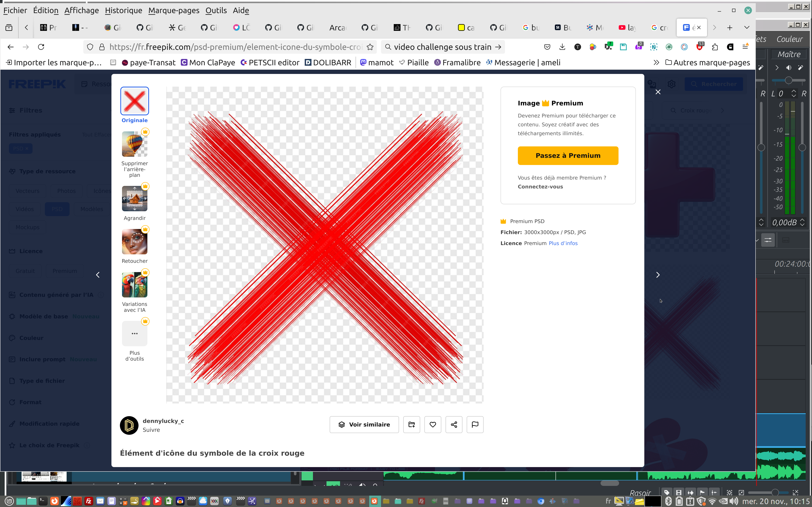Click the heart favorite icon below the image

tap(432, 425)
